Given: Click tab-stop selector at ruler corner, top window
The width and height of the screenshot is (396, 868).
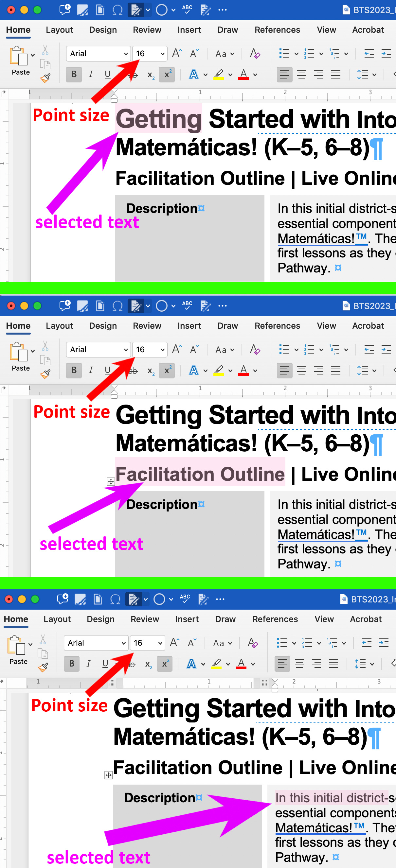Looking at the screenshot, I should (x=4, y=93).
